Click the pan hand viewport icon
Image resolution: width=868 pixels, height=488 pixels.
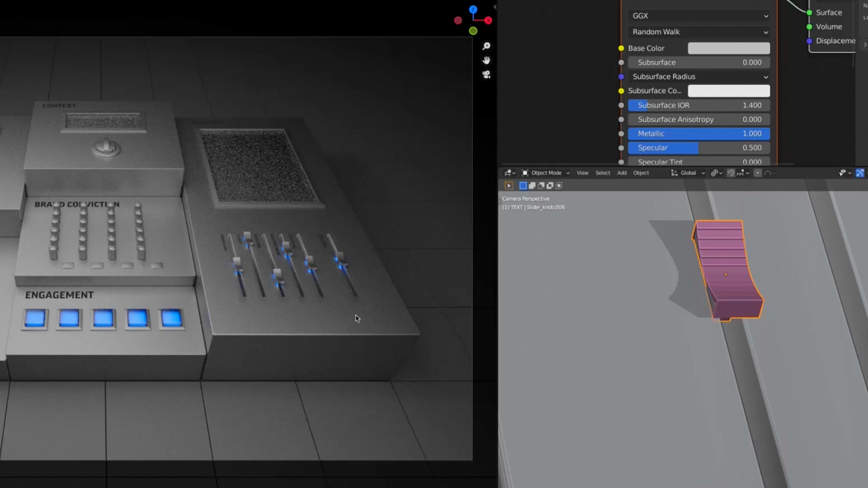(486, 60)
